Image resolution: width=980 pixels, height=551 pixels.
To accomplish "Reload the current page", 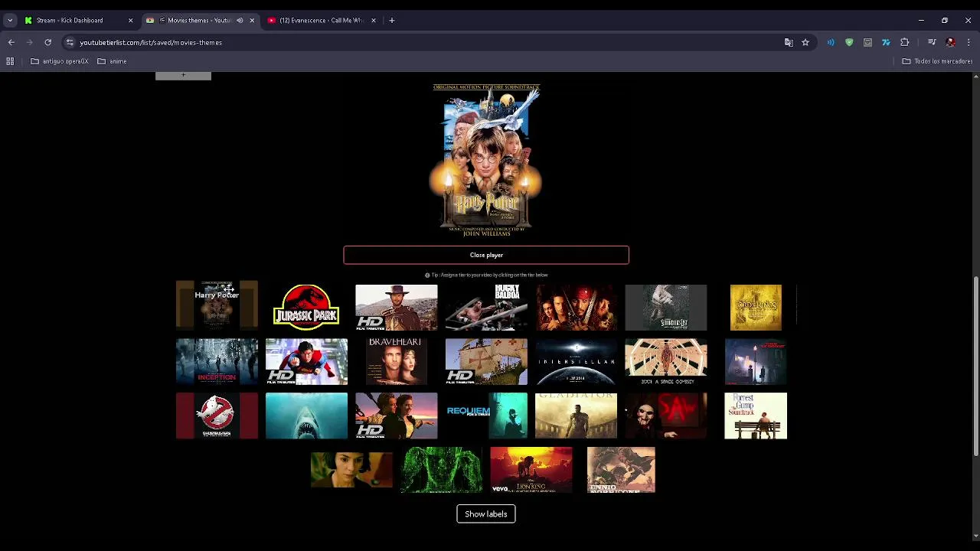I will tap(47, 43).
